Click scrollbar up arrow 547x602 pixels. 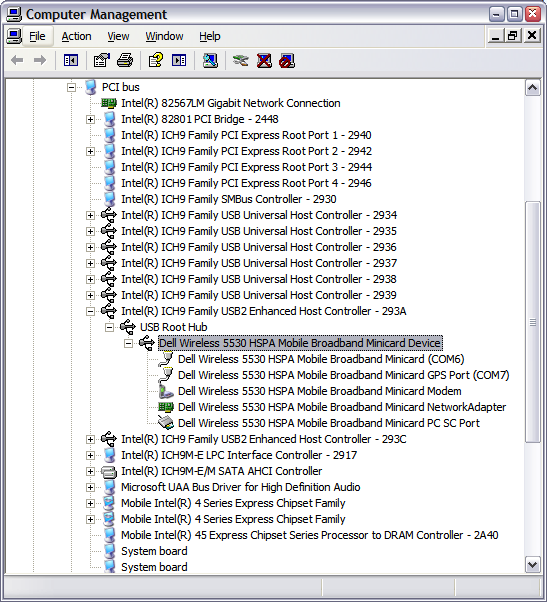point(532,88)
